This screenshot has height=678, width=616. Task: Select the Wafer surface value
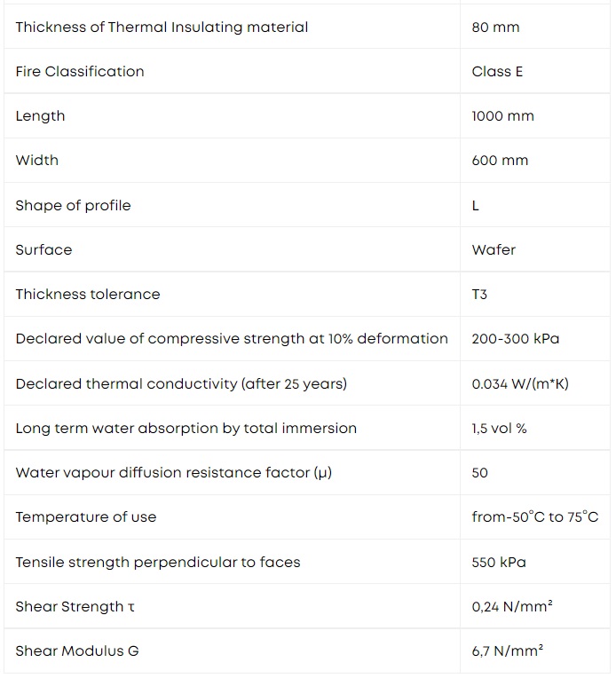pos(494,249)
